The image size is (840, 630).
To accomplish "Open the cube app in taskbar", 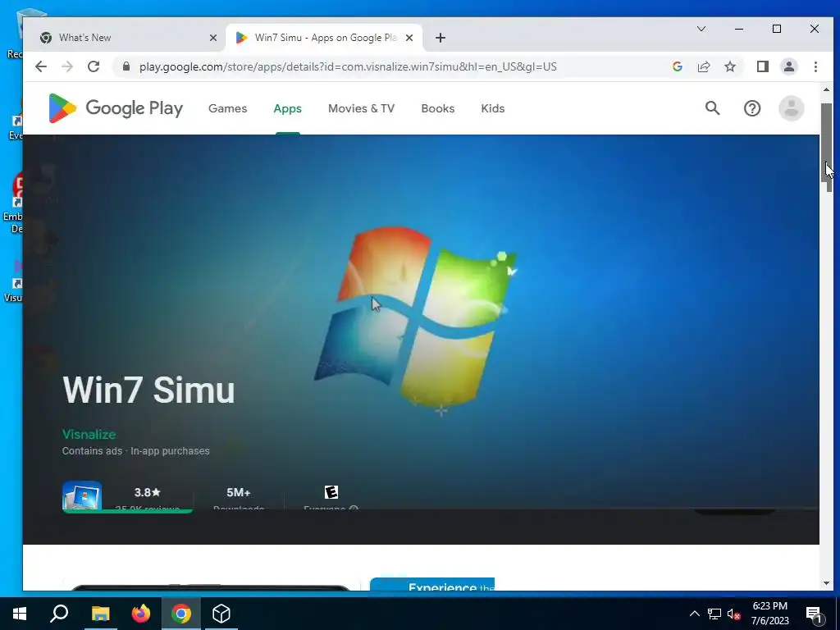I will [221, 614].
